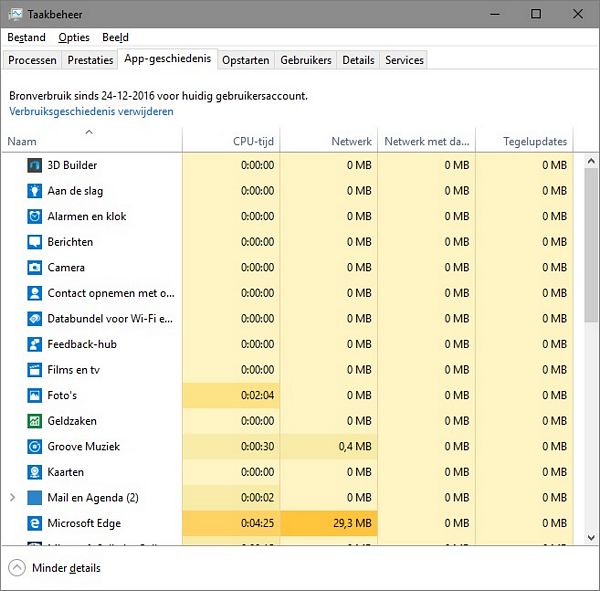
Task: Switch to the Opstarten tab
Action: (x=246, y=60)
